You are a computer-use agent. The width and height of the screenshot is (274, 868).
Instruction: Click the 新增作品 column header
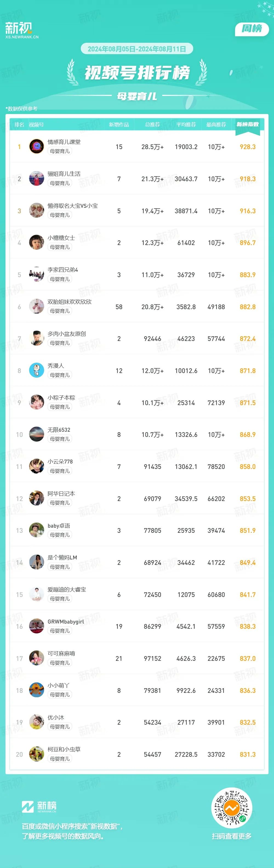pos(119,125)
